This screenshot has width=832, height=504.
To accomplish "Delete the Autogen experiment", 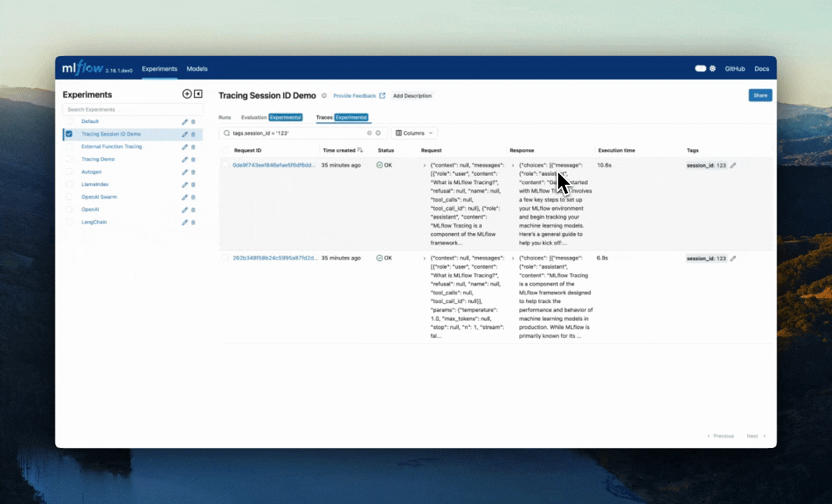I will tap(193, 172).
